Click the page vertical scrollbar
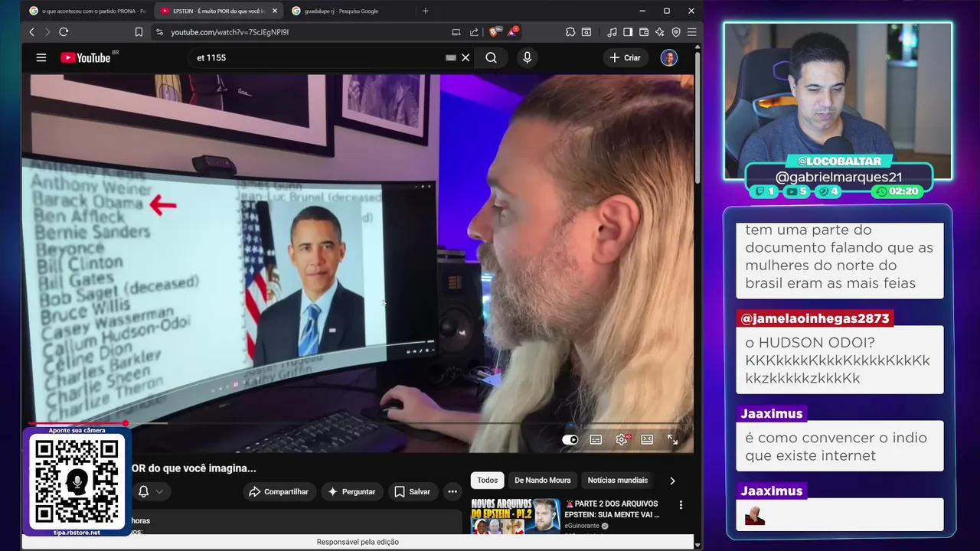The image size is (980, 551). [697, 116]
